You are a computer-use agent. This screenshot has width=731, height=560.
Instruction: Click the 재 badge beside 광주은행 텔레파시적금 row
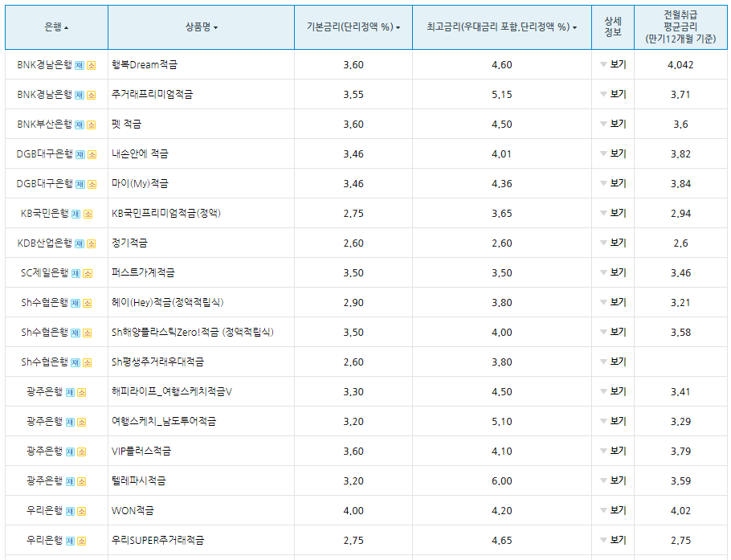(70, 480)
